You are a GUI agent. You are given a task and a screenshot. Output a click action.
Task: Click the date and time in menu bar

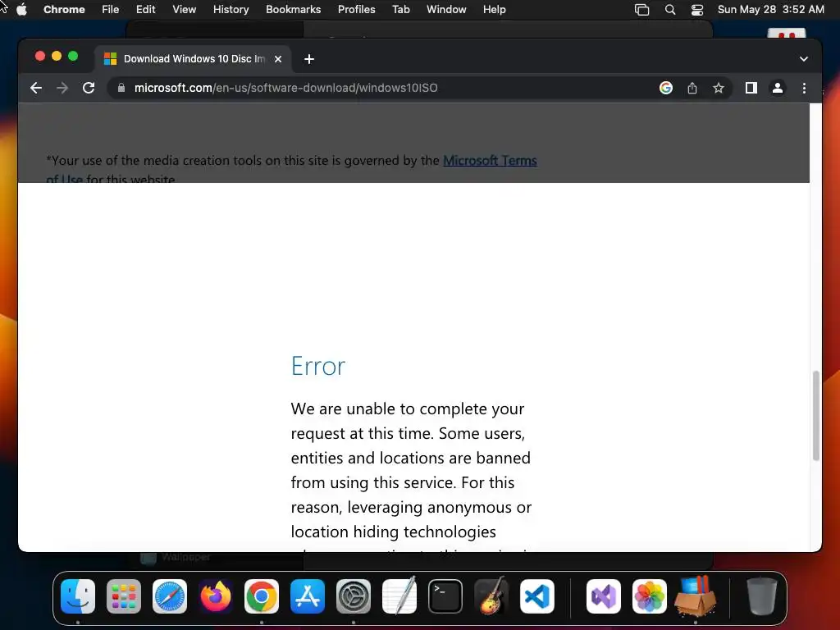pyautogui.click(x=770, y=9)
